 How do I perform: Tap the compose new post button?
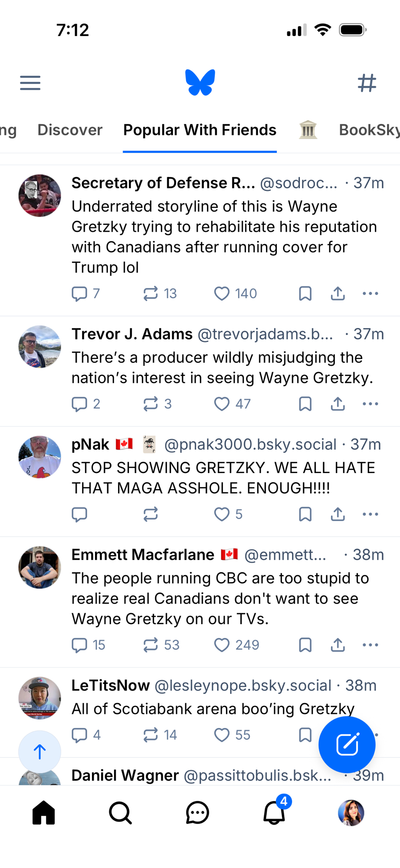click(347, 745)
